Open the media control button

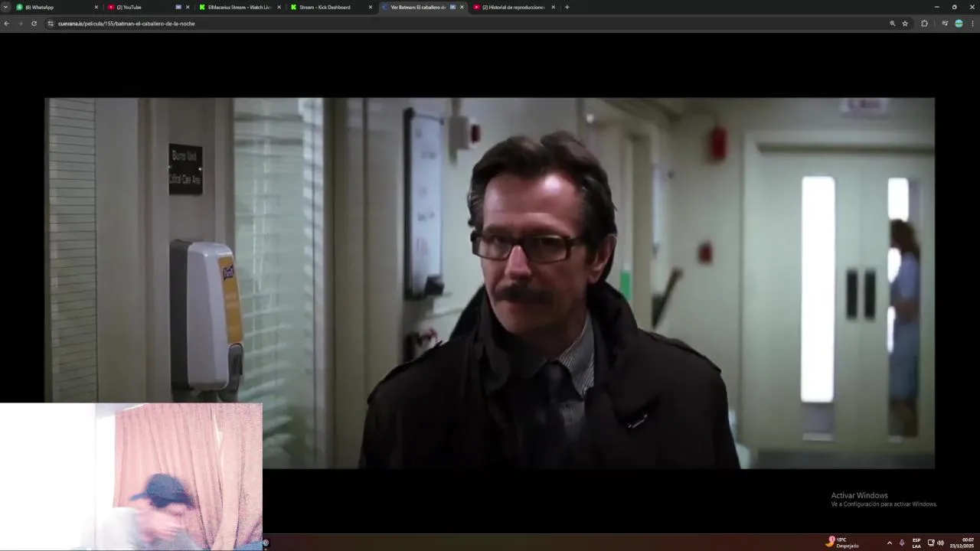945,24
